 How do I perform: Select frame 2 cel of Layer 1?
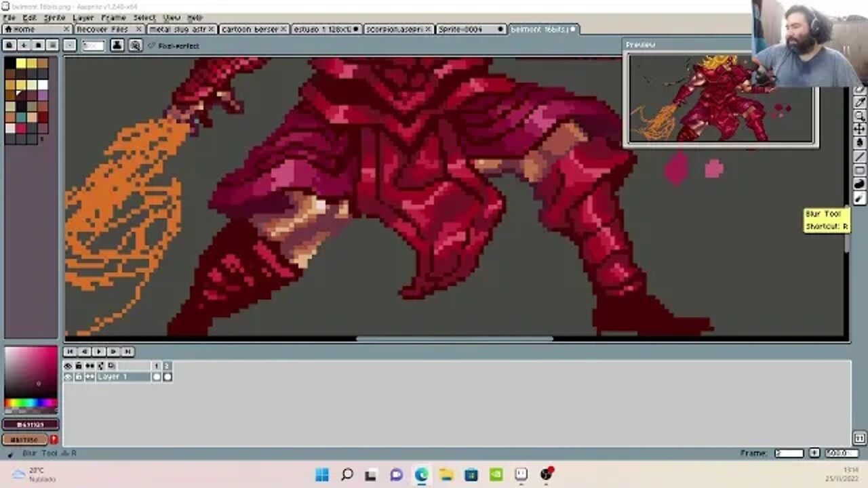167,377
